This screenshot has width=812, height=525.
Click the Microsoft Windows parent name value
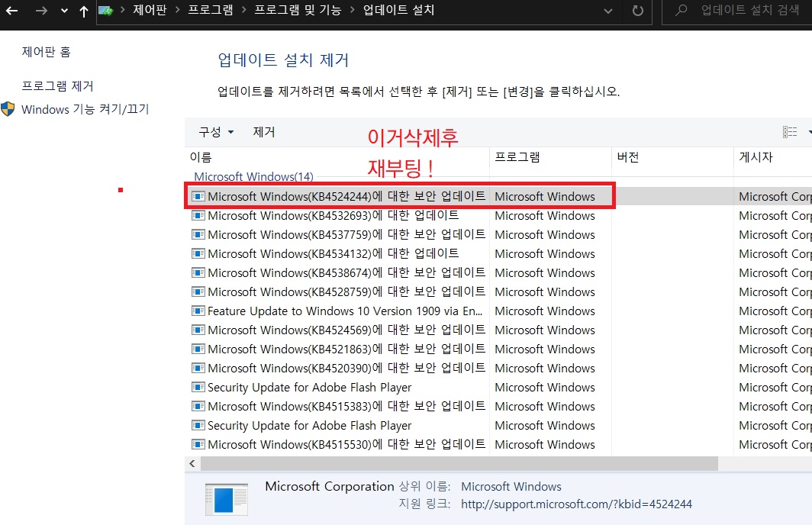pyautogui.click(x=511, y=487)
